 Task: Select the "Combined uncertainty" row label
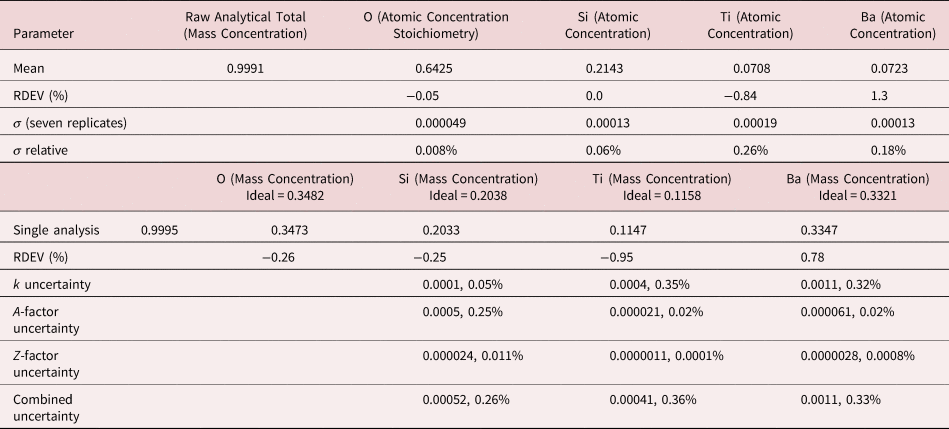click(x=47, y=408)
